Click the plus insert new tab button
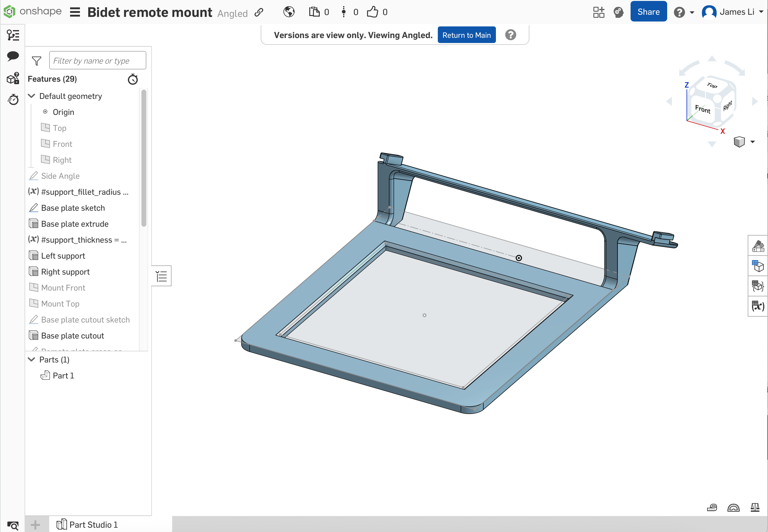Screen dimensions: 768x532 [35, 525]
